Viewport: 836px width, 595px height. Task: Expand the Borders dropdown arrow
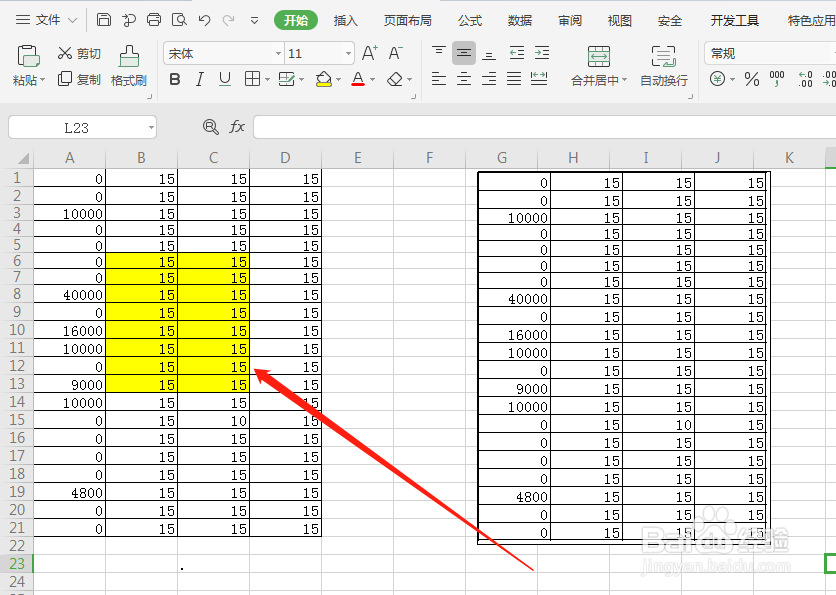(x=267, y=80)
